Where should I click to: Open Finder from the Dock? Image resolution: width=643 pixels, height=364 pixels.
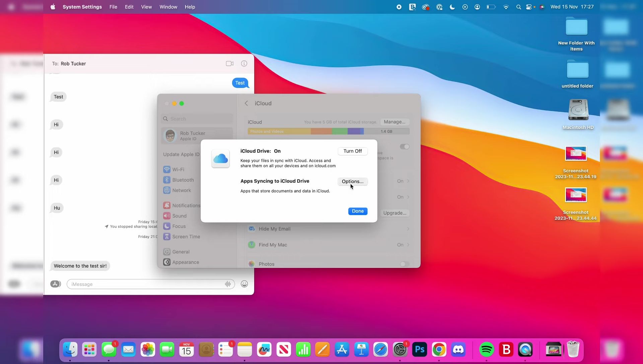point(70,350)
